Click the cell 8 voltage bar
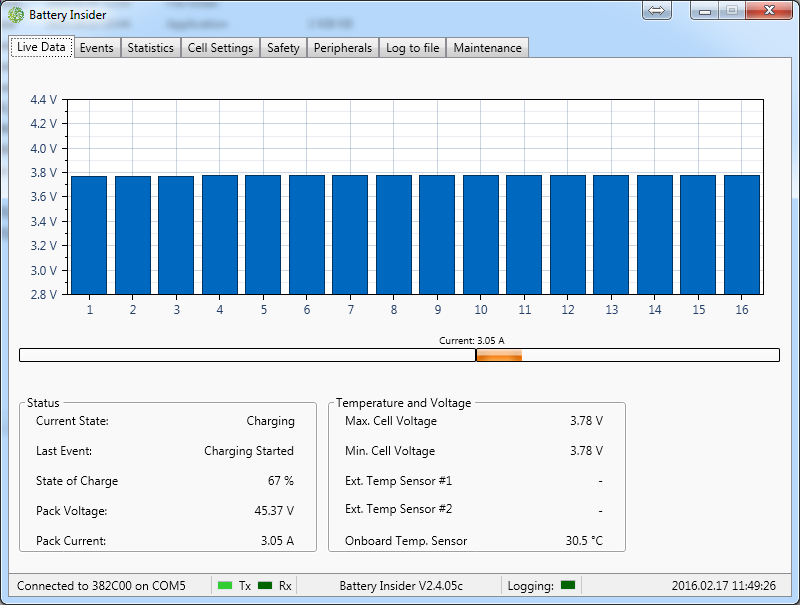Viewport: 800px width, 605px height. [393, 235]
